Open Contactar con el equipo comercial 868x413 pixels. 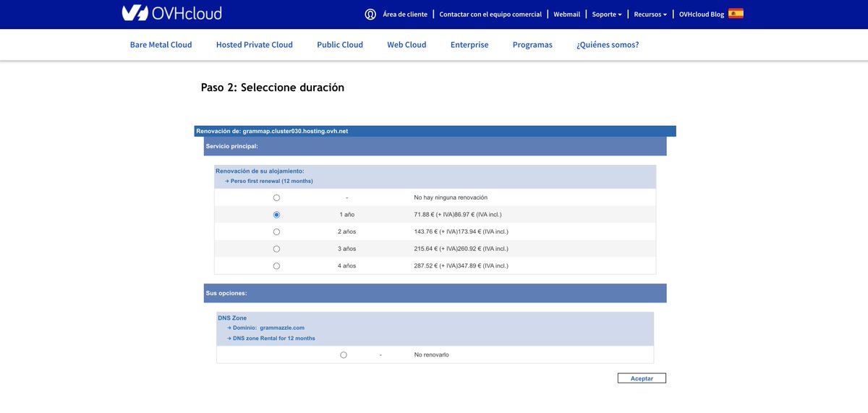[490, 14]
